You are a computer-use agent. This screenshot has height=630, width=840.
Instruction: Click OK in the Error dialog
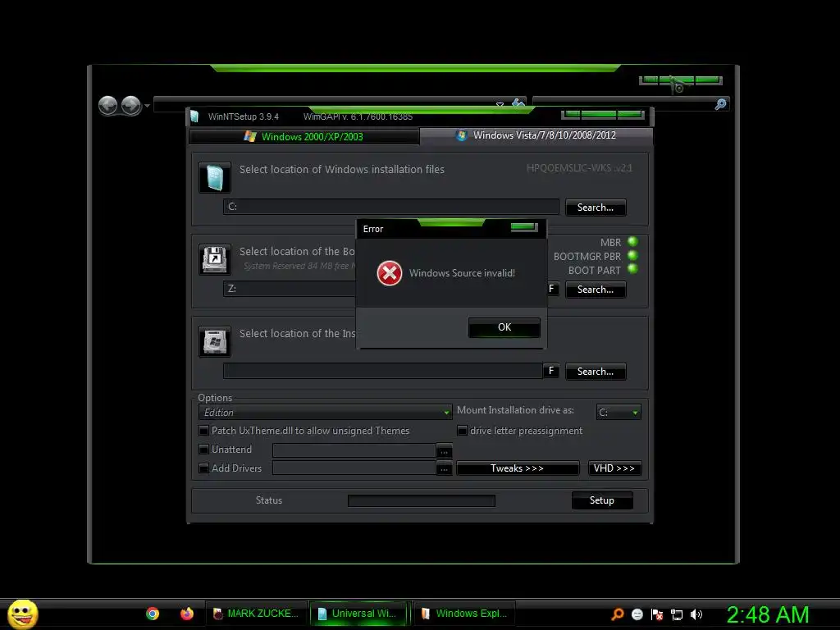[504, 327]
